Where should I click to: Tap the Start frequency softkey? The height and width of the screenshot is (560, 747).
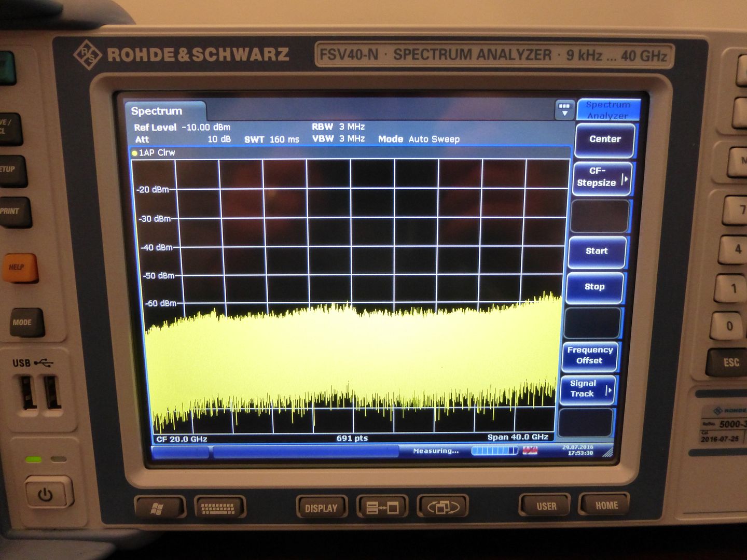click(x=597, y=251)
